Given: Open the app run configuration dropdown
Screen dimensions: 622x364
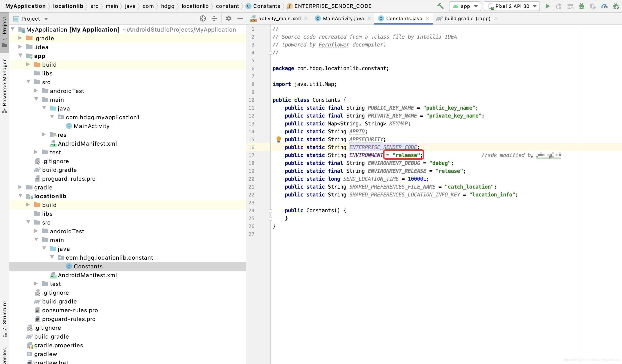Looking at the screenshot, I should [465, 6].
